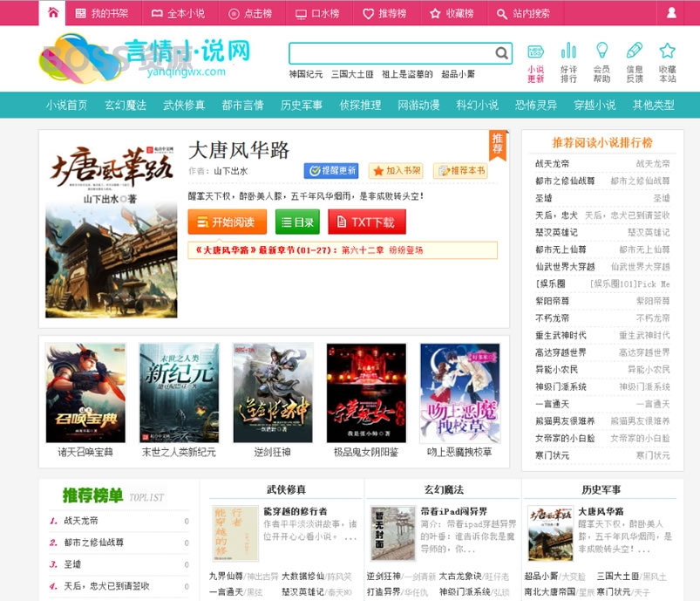Click the 提醒更新 button

[331, 171]
